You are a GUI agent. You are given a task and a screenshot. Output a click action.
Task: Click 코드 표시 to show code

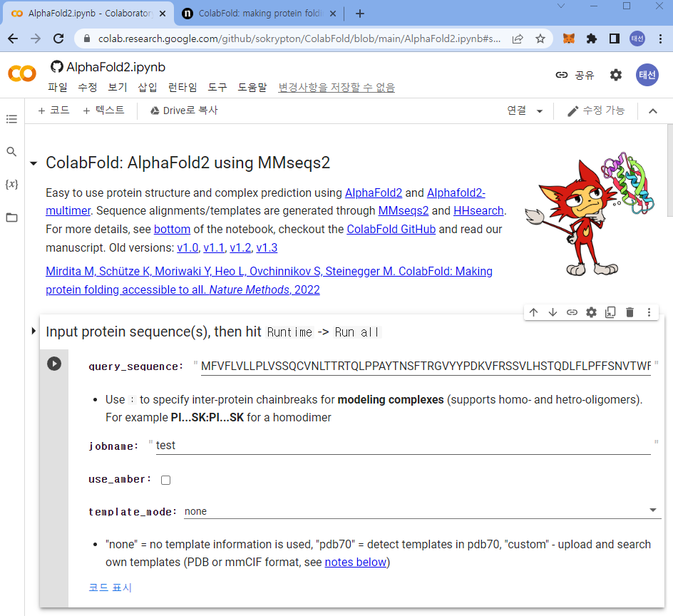(110, 587)
